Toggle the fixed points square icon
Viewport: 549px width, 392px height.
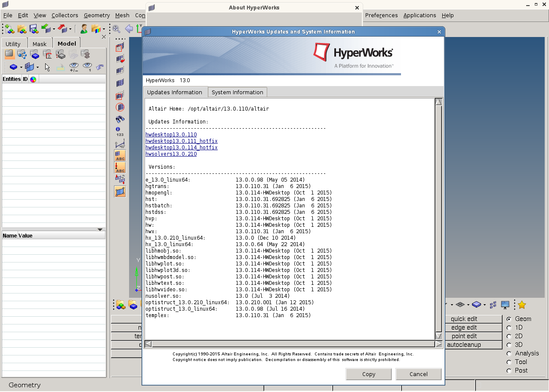coord(120,192)
